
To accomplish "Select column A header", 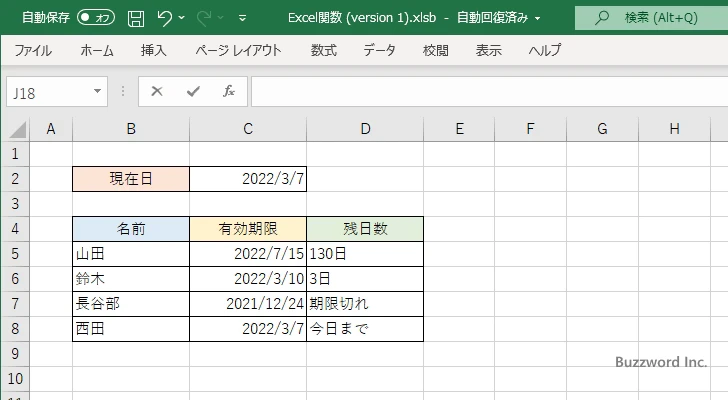I will pyautogui.click(x=51, y=129).
